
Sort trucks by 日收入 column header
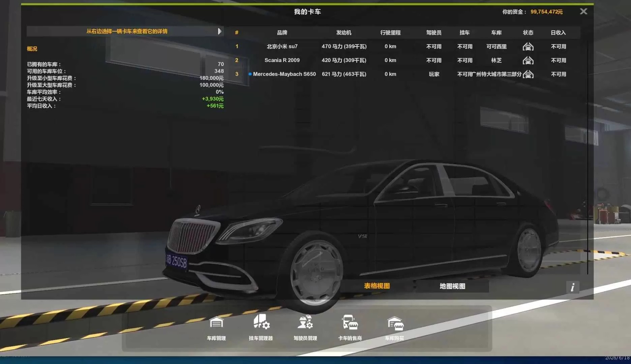(x=558, y=33)
